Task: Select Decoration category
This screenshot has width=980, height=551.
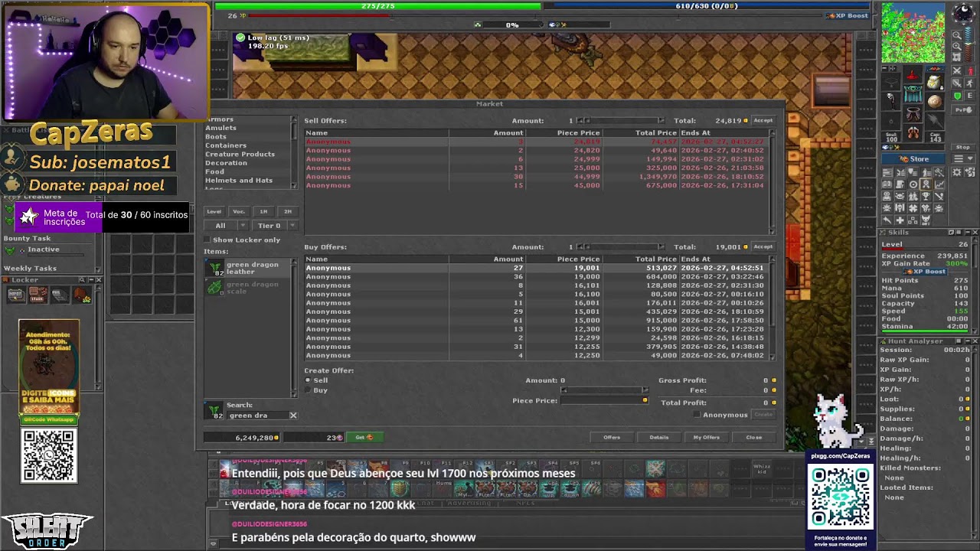Action: pos(226,163)
